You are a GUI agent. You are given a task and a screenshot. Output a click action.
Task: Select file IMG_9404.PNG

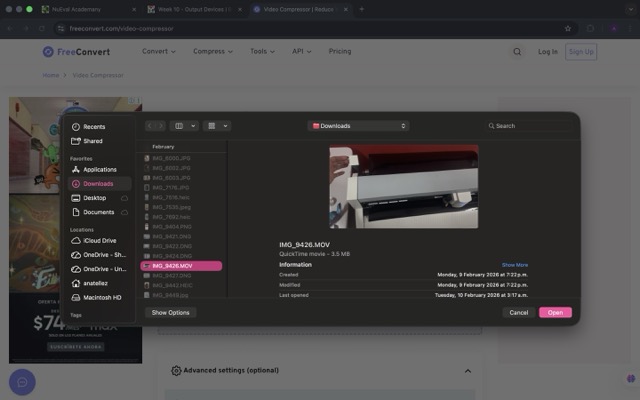(181, 227)
